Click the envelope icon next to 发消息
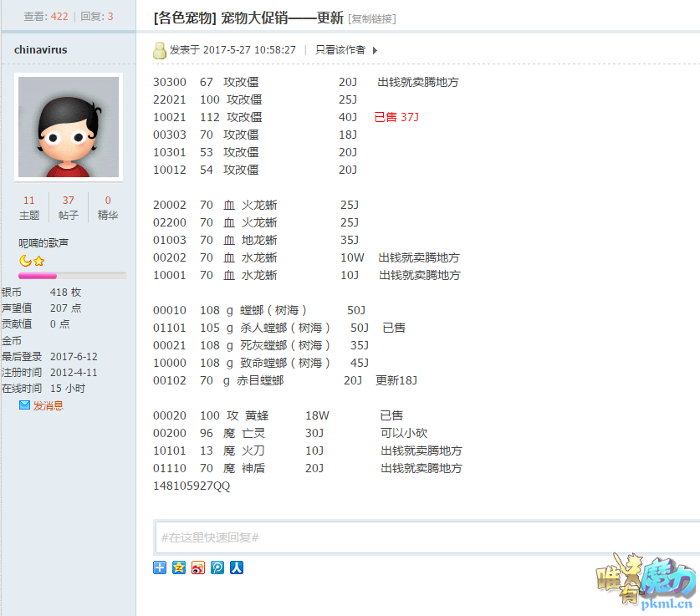The width and height of the screenshot is (700, 616). click(24, 405)
